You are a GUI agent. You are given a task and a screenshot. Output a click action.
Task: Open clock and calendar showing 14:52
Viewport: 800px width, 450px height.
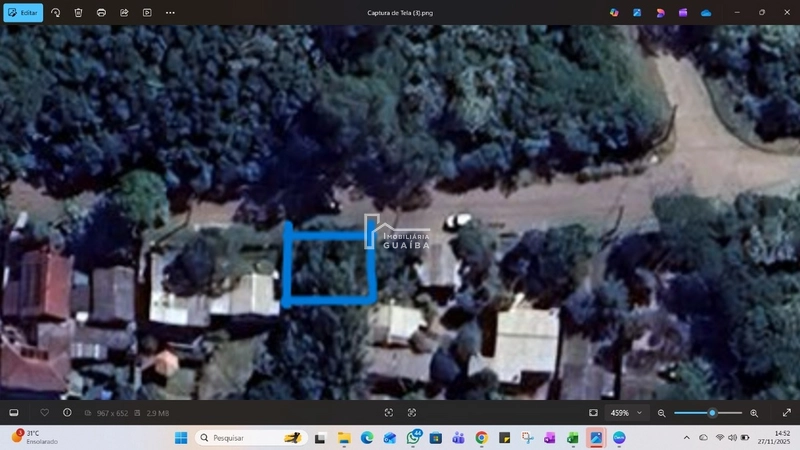tap(773, 437)
